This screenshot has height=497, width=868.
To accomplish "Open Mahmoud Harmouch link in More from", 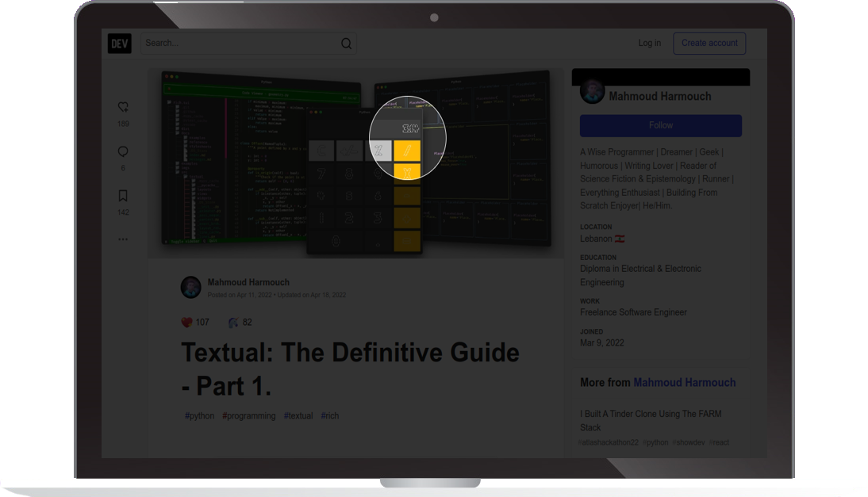I will click(x=684, y=383).
